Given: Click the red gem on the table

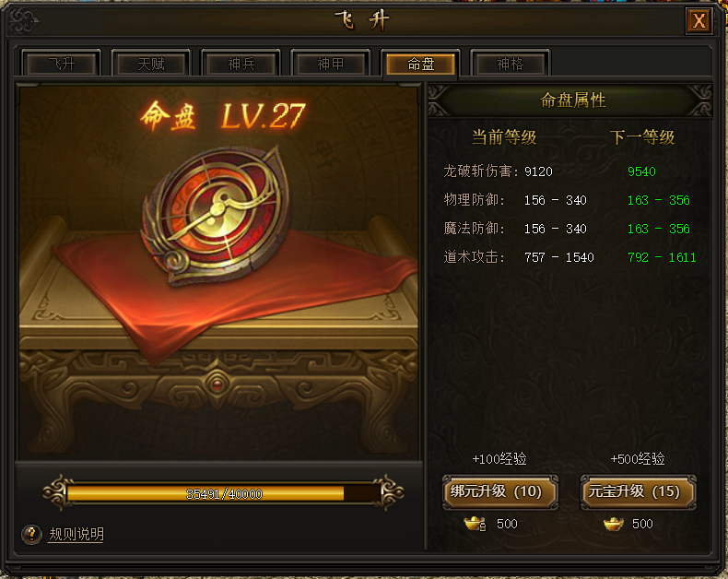Looking at the screenshot, I should pos(217,384).
